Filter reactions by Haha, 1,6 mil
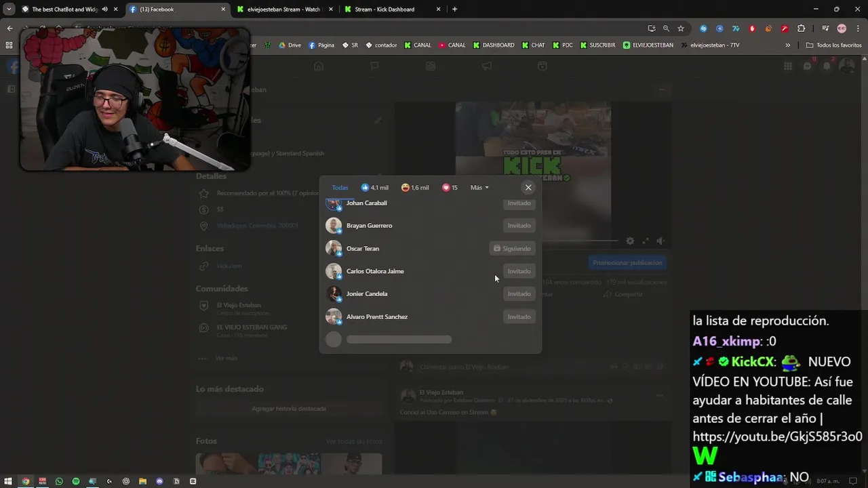The height and width of the screenshot is (488, 868). [x=415, y=188]
